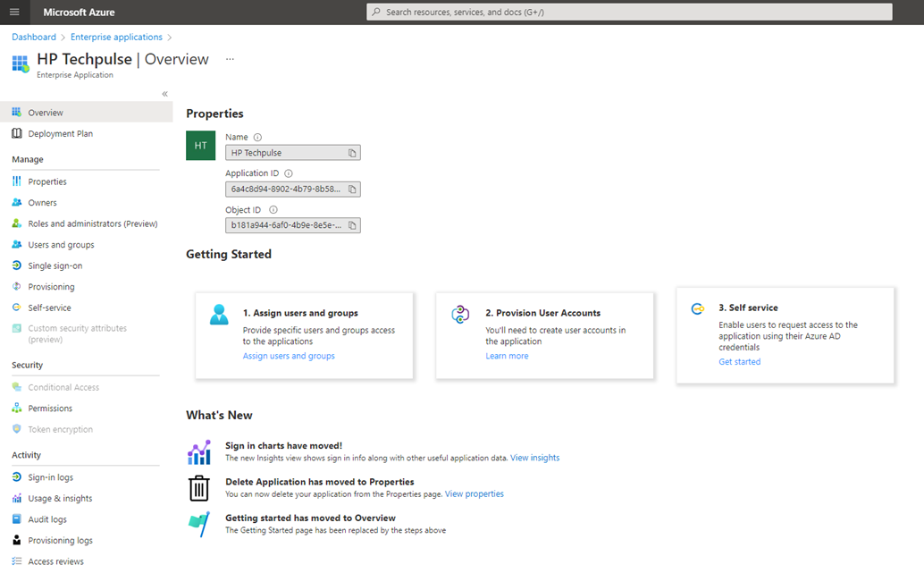Copy the Object ID value
The image size is (924, 573).
pyautogui.click(x=352, y=224)
